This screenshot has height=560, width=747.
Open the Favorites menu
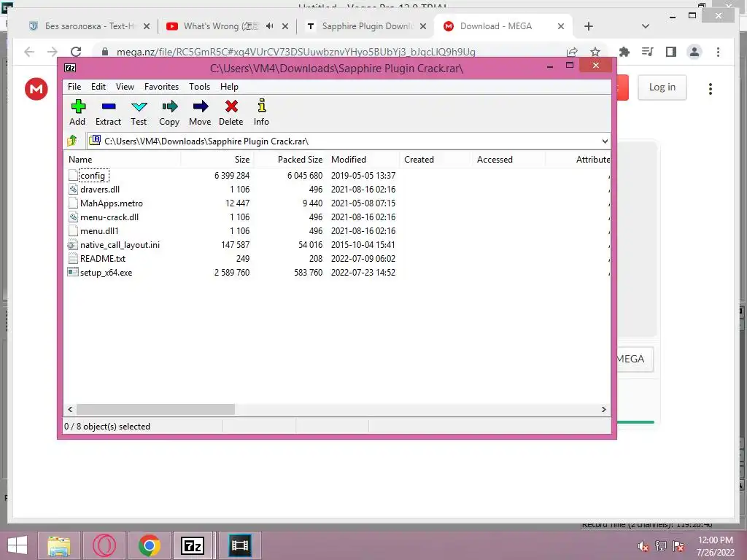161,87
